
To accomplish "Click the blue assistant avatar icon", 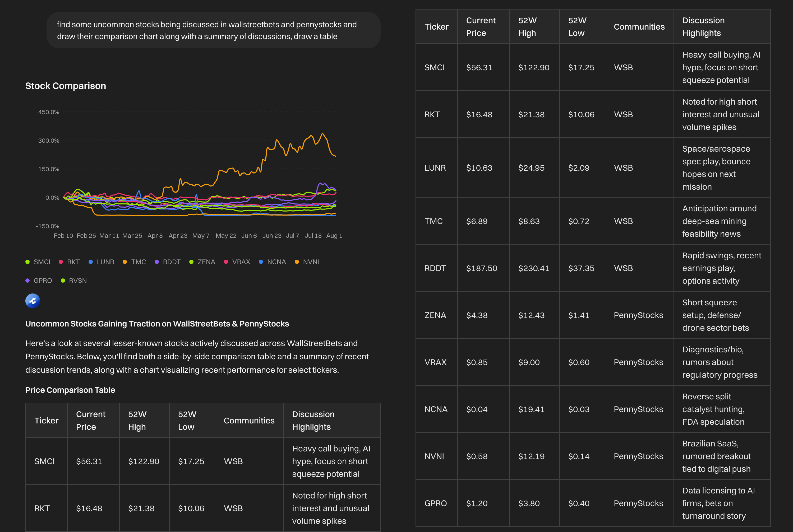I will point(33,301).
